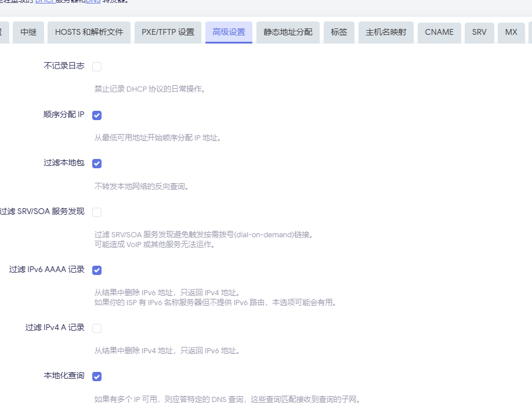Select the 高级设置 tab
This screenshot has height=409, width=532.
(x=229, y=32)
